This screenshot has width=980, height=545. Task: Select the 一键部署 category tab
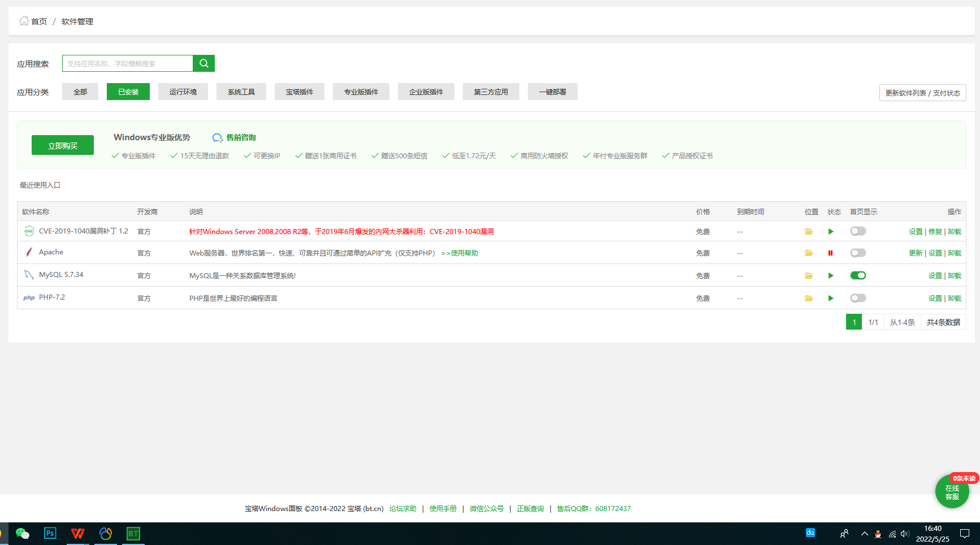(x=553, y=92)
